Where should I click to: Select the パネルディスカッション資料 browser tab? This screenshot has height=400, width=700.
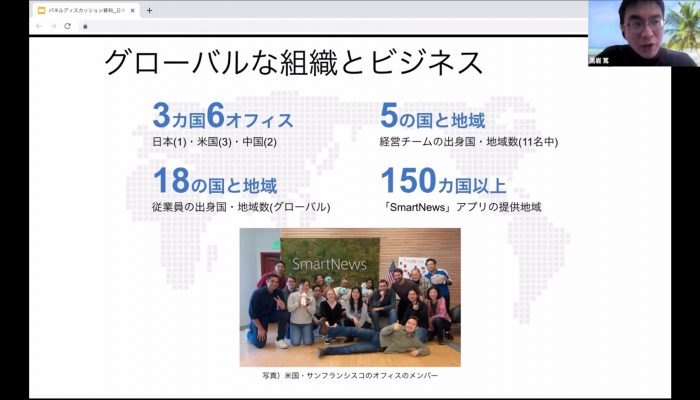(x=85, y=10)
